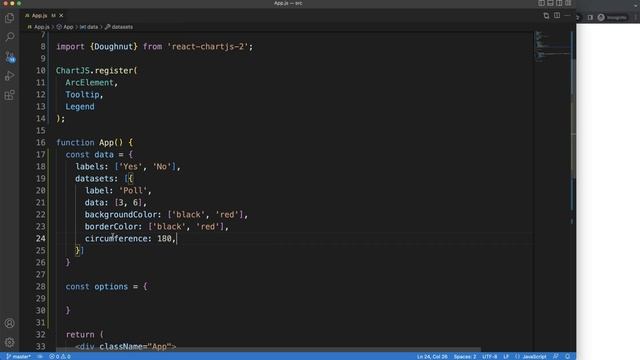The height and width of the screenshot is (360, 640).
Task: Click the master branch in status bar
Action: [x=18, y=356]
